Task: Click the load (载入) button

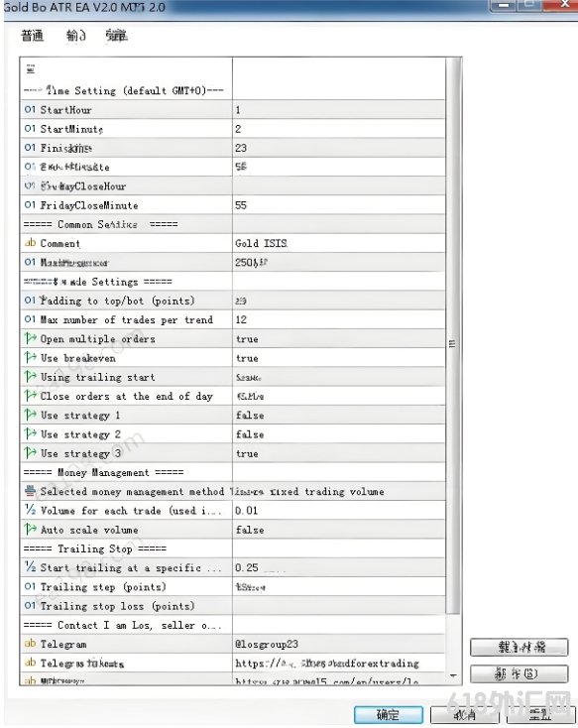Action: point(520,648)
